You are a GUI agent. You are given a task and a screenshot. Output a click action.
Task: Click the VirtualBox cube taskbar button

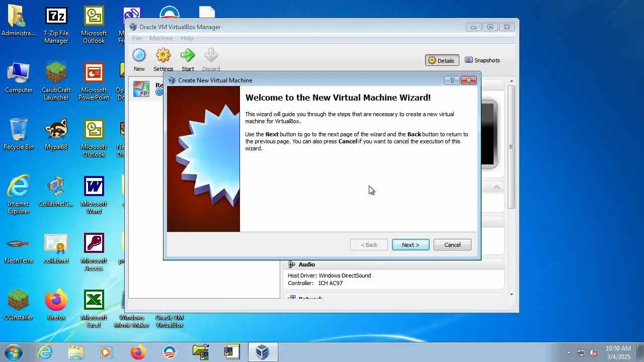(x=262, y=352)
